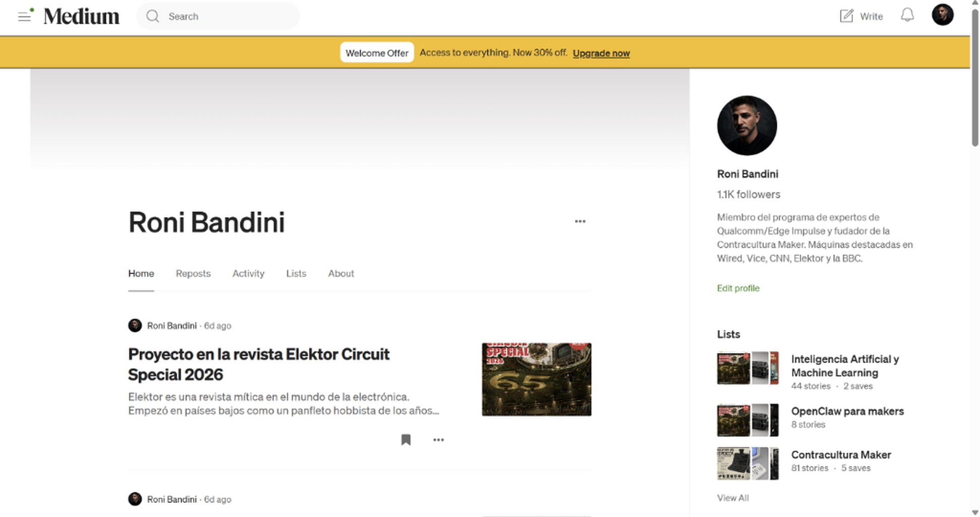Open the Write story editor
This screenshot has height=517, width=980.
tap(861, 16)
